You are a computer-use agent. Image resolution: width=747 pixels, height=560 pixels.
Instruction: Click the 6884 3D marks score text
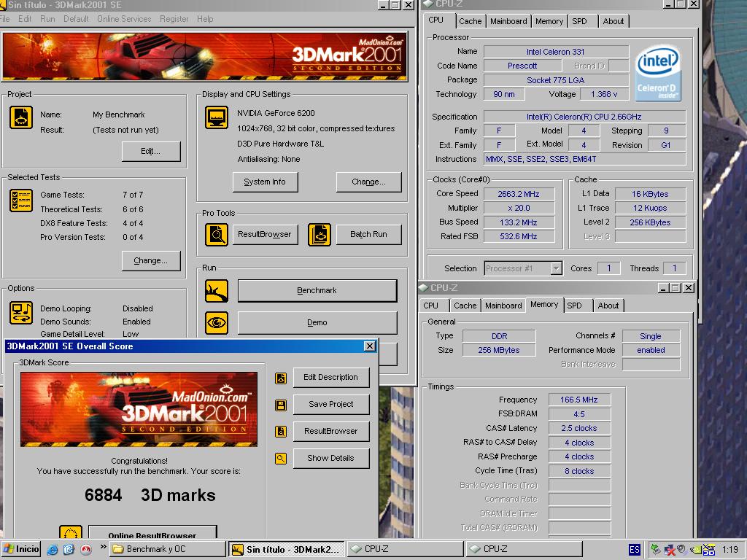point(150,495)
